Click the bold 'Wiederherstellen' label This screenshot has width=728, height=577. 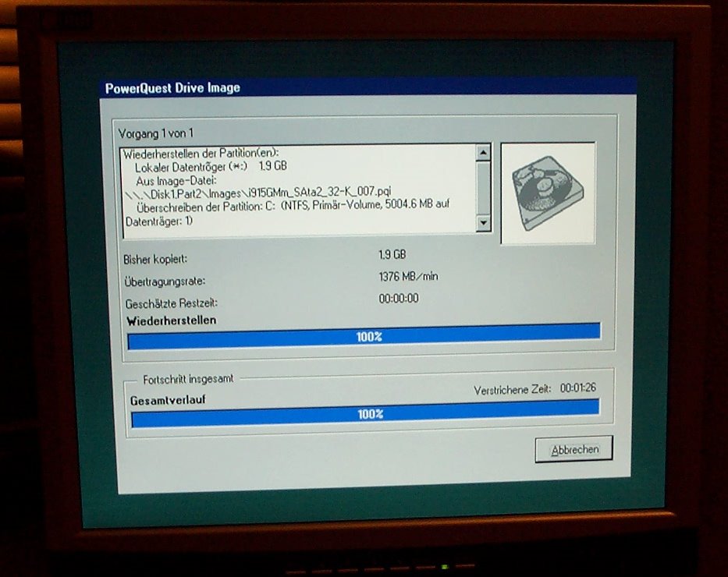[x=172, y=320]
